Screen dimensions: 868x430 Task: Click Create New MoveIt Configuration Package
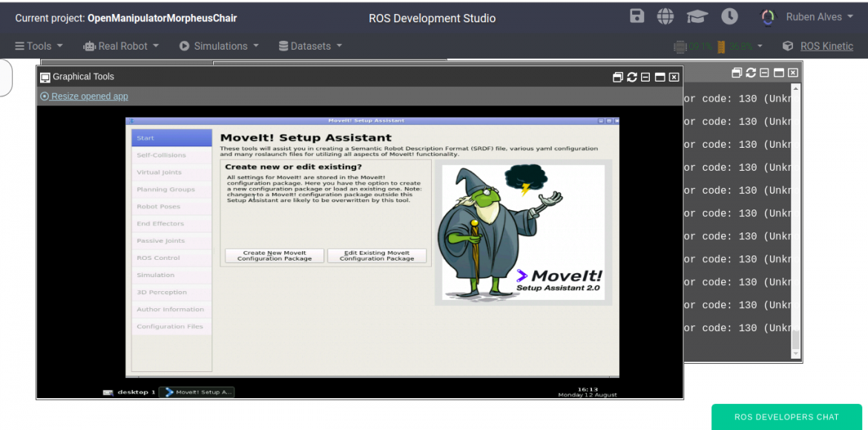(x=274, y=255)
